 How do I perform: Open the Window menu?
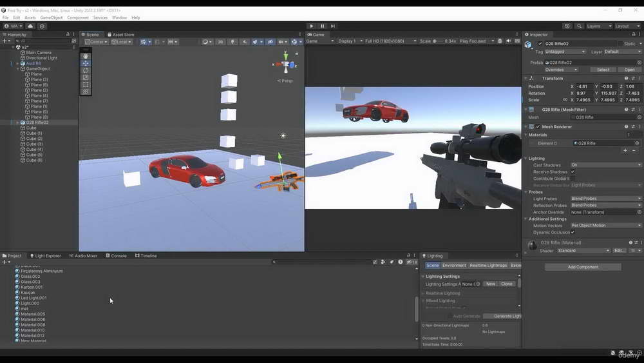(119, 17)
